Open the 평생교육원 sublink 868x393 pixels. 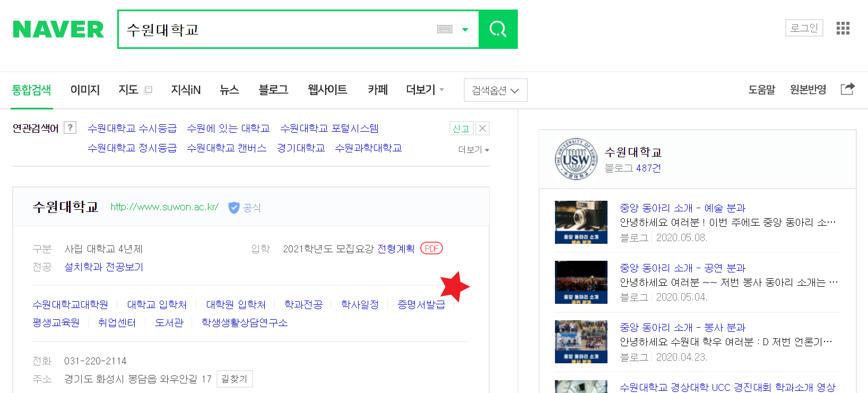coord(56,322)
